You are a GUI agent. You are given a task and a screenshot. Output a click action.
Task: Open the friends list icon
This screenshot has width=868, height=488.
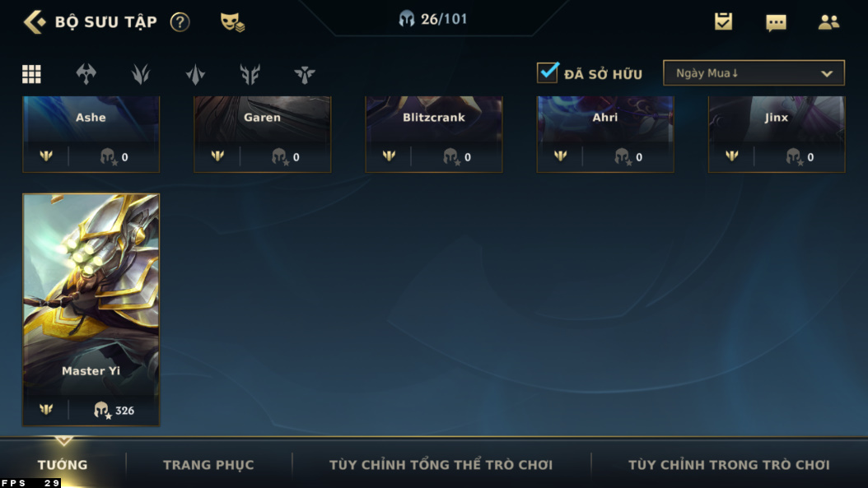pos(828,22)
